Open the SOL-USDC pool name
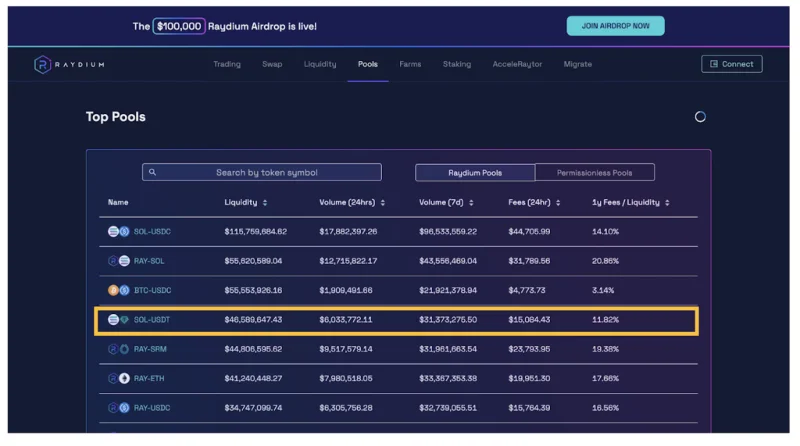The height and width of the screenshot is (446, 800). [x=152, y=232]
